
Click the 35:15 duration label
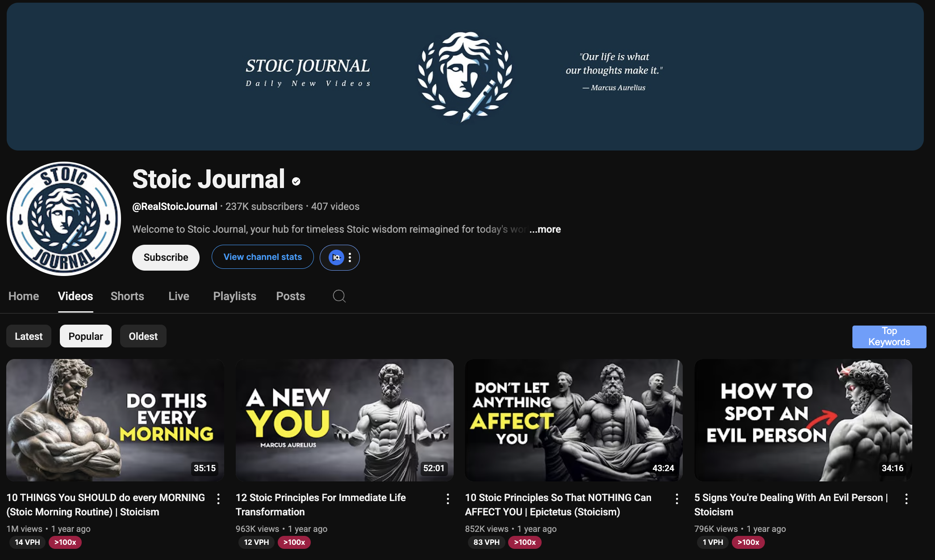(205, 468)
